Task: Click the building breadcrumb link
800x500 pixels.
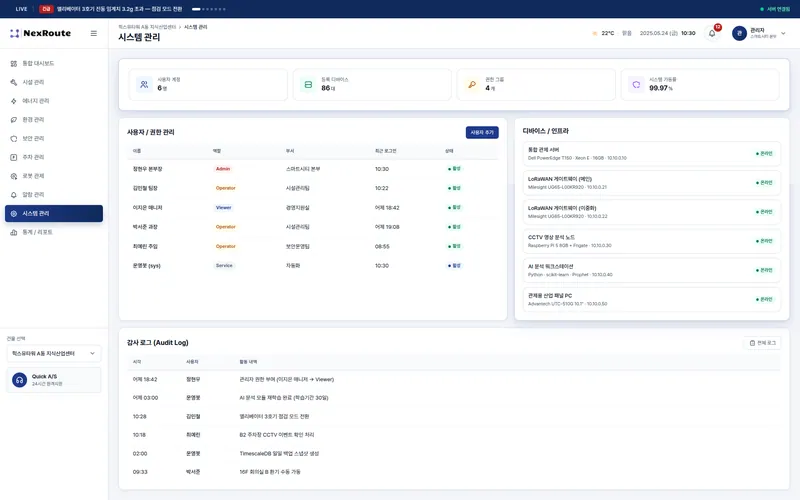Action: coord(147,27)
